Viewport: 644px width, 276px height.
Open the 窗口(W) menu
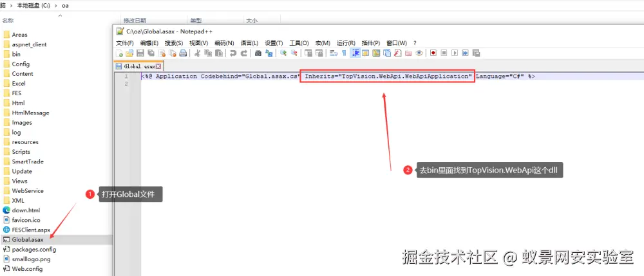click(397, 43)
